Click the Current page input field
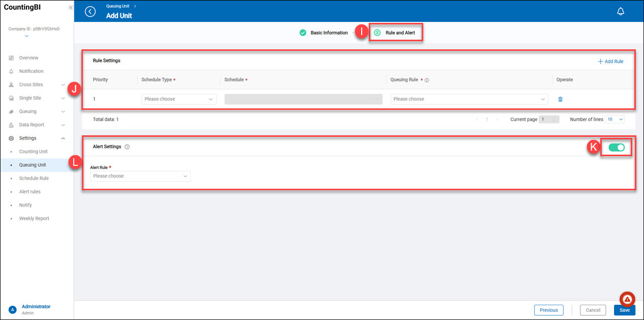 549,120
